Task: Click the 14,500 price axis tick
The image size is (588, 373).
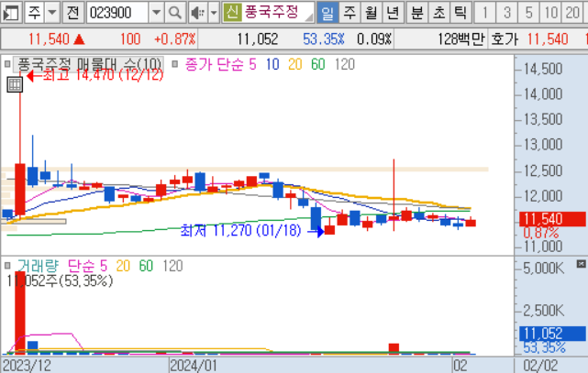Action: tap(543, 69)
